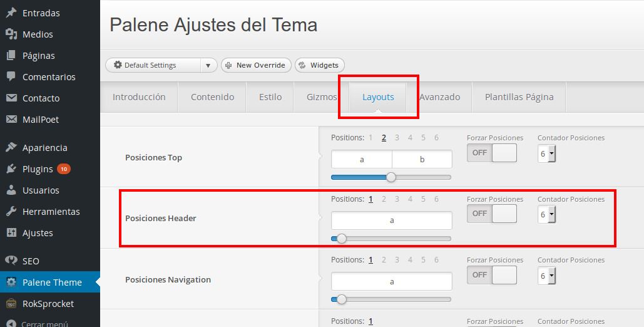Click the Plugins plug icon

tap(11, 169)
